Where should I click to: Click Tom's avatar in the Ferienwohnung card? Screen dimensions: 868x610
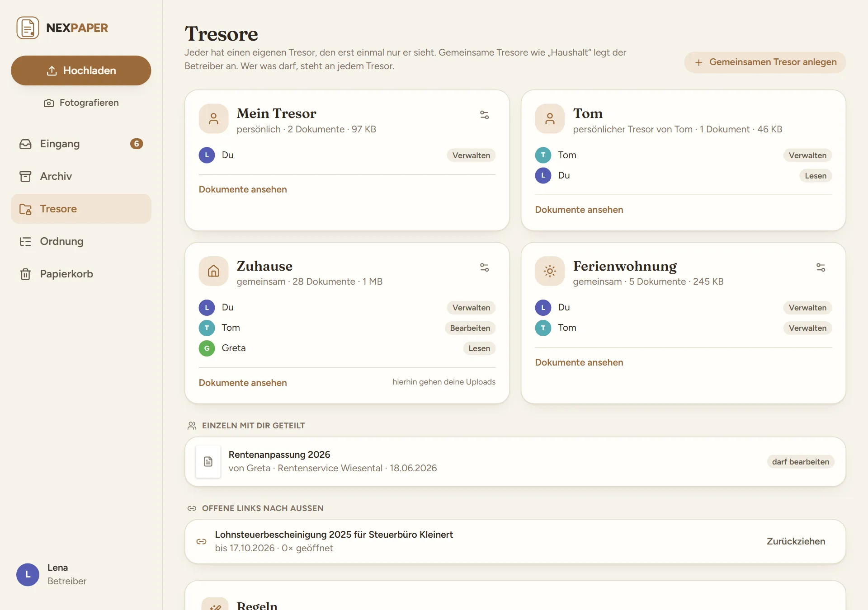tap(543, 328)
